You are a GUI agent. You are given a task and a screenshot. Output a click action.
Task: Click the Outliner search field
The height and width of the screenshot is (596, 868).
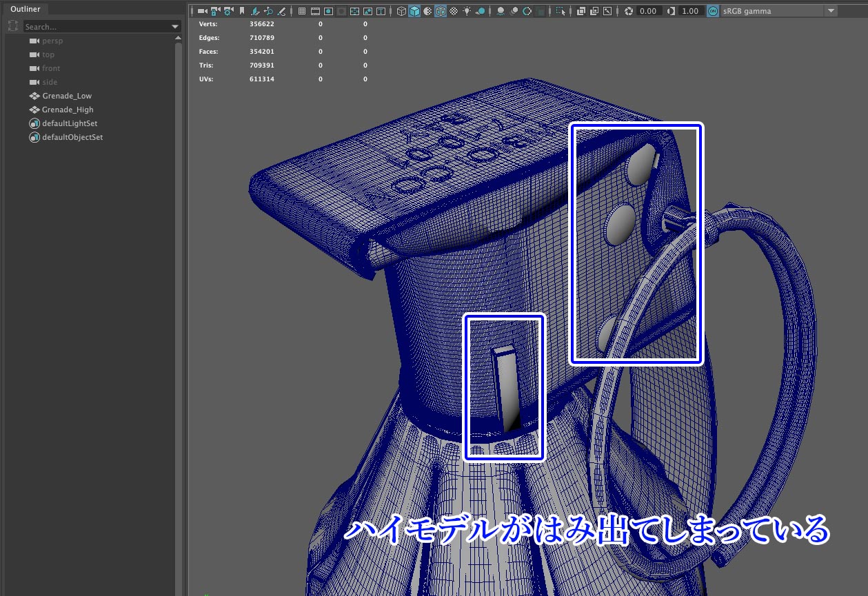point(97,25)
